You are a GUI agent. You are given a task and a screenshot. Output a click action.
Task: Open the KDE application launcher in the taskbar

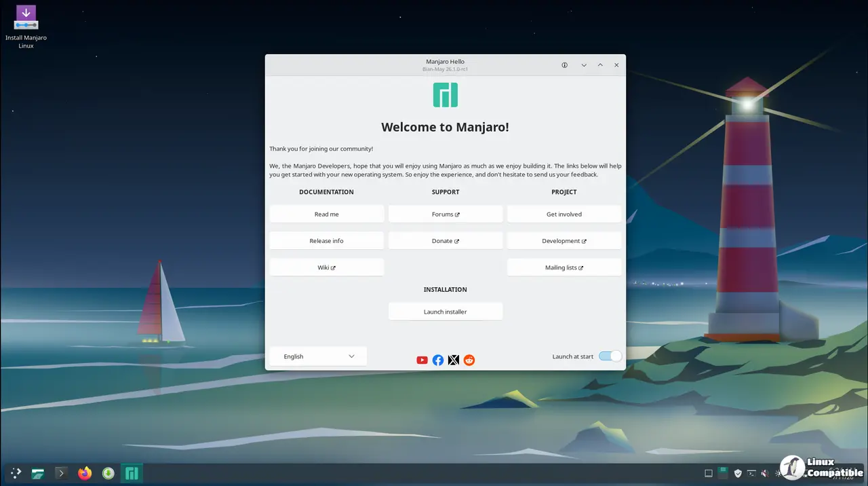(x=15, y=473)
